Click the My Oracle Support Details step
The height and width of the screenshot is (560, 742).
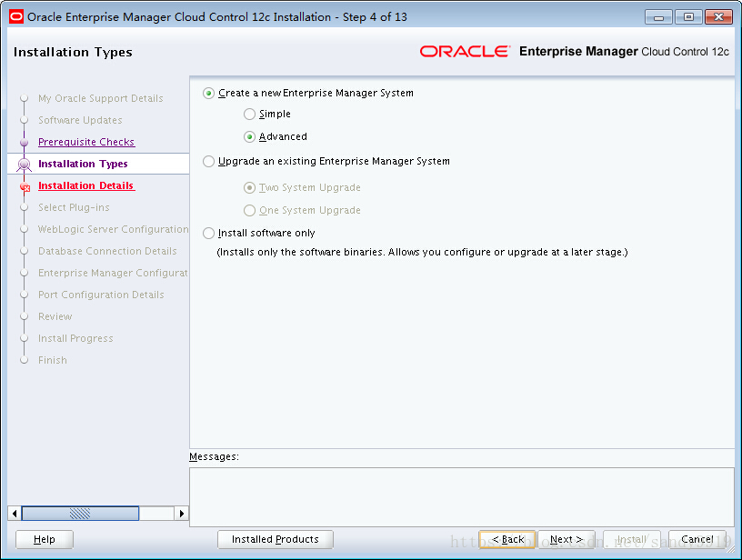(x=100, y=98)
